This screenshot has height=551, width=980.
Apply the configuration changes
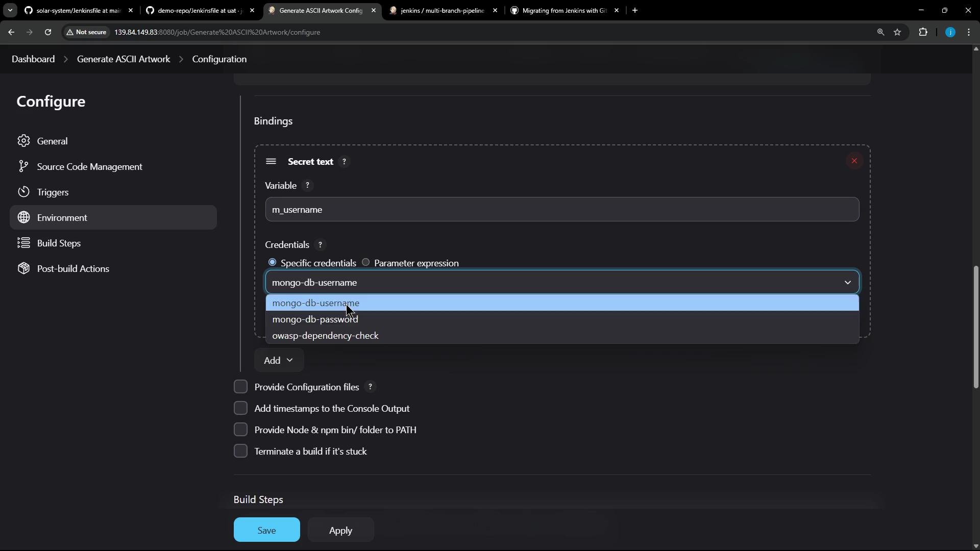click(x=340, y=530)
